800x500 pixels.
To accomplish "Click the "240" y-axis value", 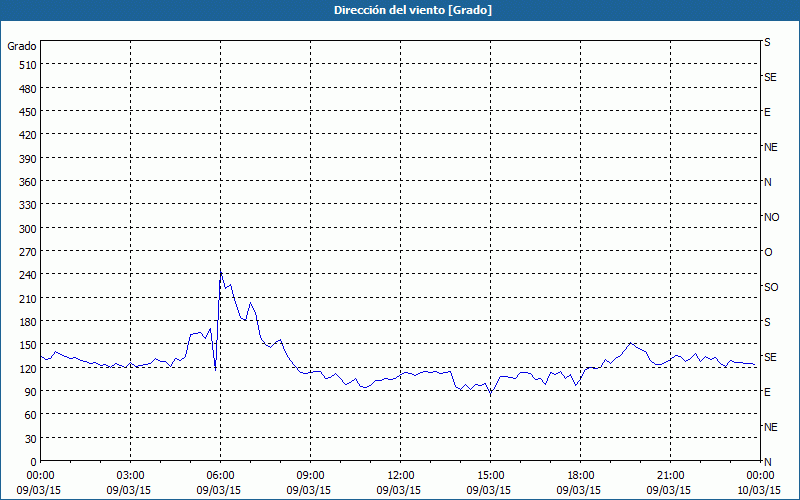I will click(28, 275).
